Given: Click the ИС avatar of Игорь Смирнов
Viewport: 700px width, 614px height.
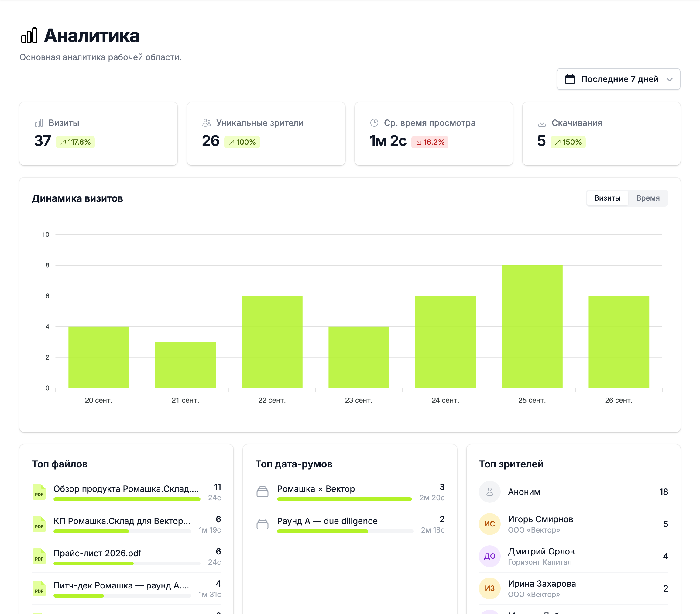Looking at the screenshot, I should (x=489, y=524).
